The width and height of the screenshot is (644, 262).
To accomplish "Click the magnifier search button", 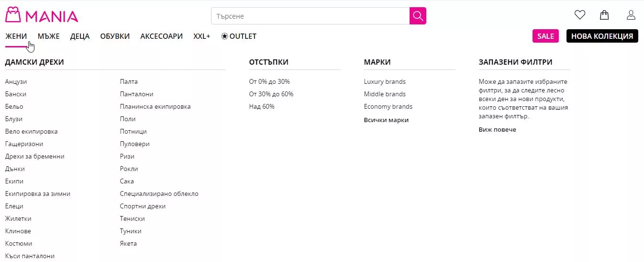I will coord(418,16).
